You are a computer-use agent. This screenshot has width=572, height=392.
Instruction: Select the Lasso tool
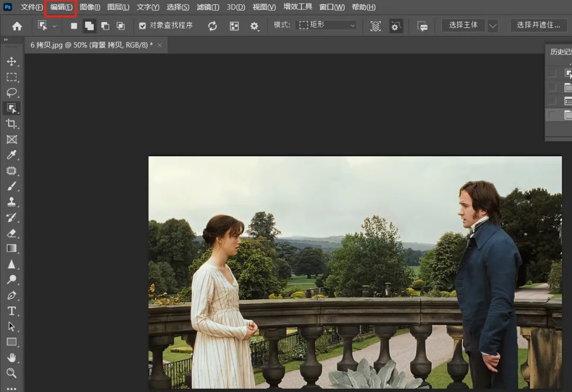tap(12, 93)
